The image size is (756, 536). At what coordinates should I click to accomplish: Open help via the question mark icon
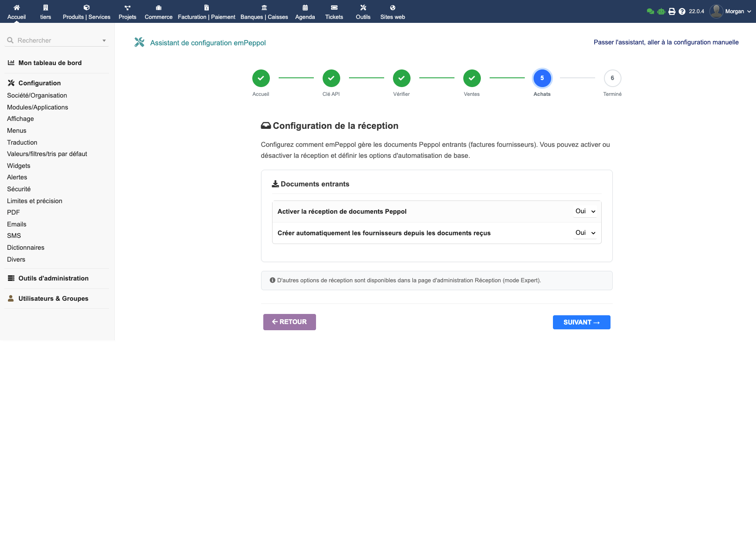pos(682,11)
